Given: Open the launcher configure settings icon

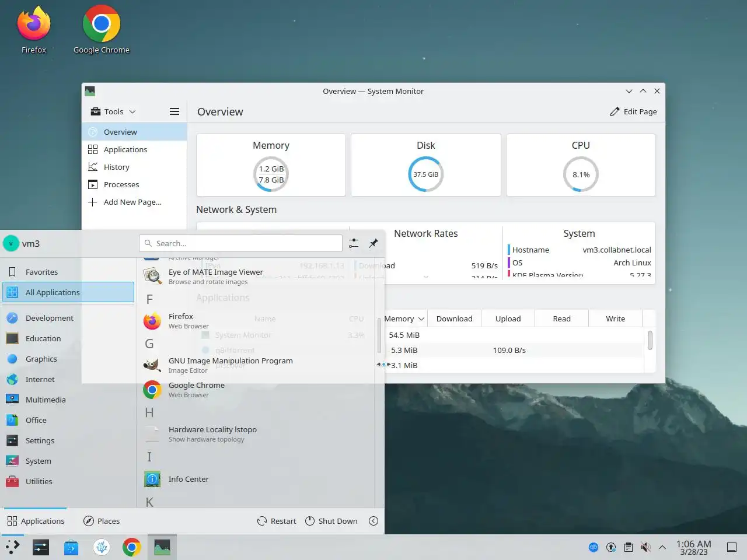Looking at the screenshot, I should pos(354,243).
